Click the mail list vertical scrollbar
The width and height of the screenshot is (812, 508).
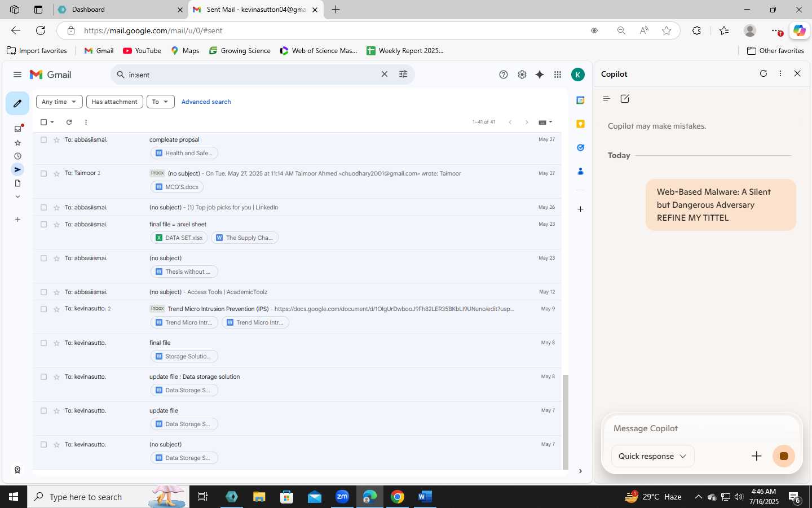(566, 422)
